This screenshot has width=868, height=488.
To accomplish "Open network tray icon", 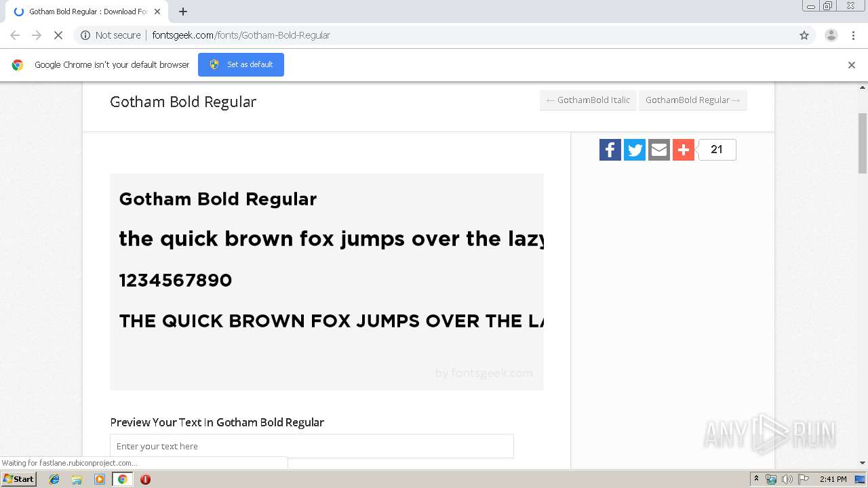I will coord(771,479).
